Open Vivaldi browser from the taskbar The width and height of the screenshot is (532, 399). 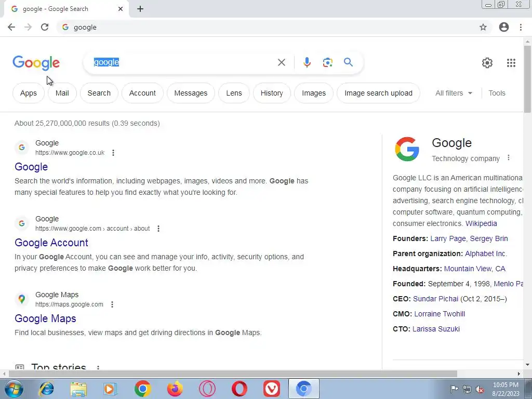(271, 389)
